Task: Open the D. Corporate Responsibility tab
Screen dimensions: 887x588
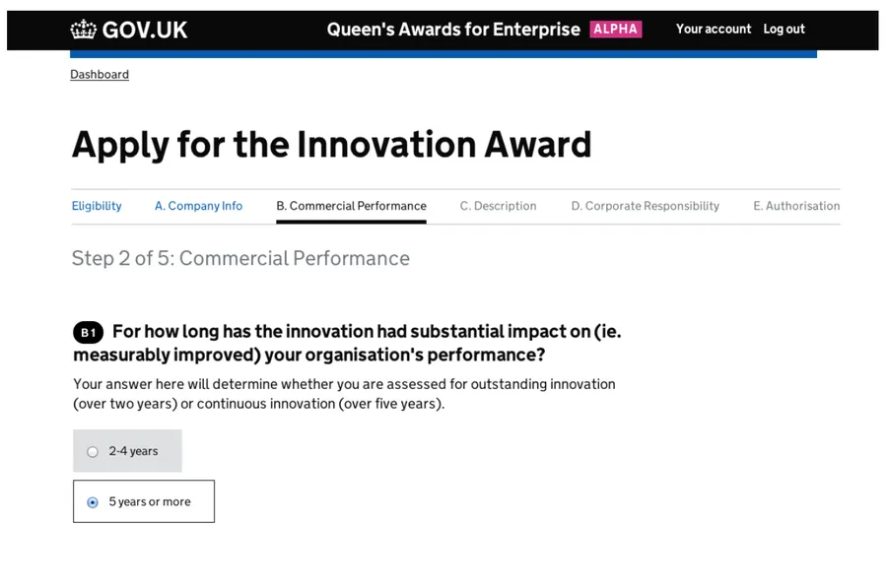Action: point(645,206)
